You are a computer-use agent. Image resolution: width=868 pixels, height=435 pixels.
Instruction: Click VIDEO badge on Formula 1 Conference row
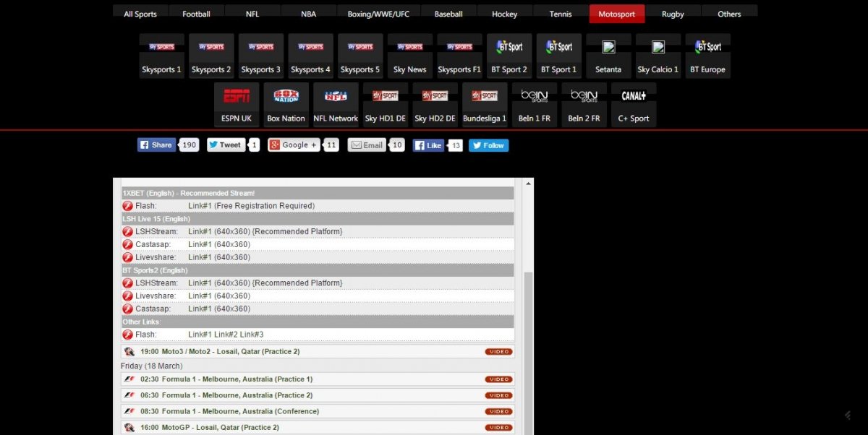[x=498, y=411]
